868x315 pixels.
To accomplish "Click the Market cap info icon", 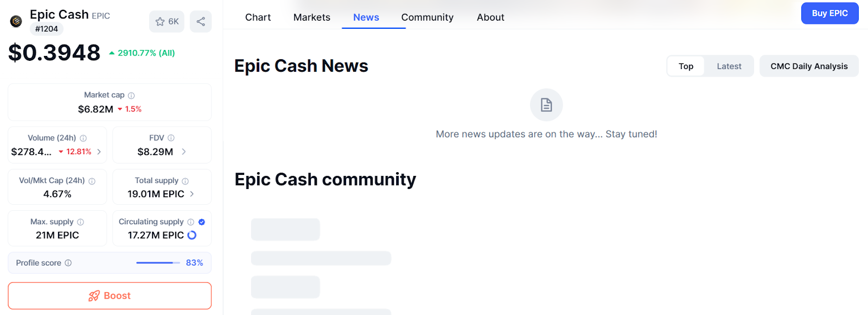I will [x=131, y=96].
